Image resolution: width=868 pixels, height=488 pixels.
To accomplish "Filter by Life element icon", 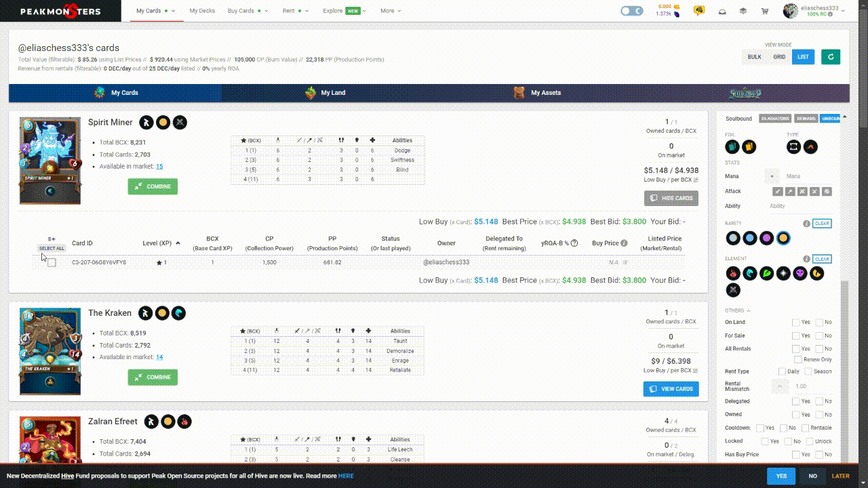I will (x=783, y=273).
